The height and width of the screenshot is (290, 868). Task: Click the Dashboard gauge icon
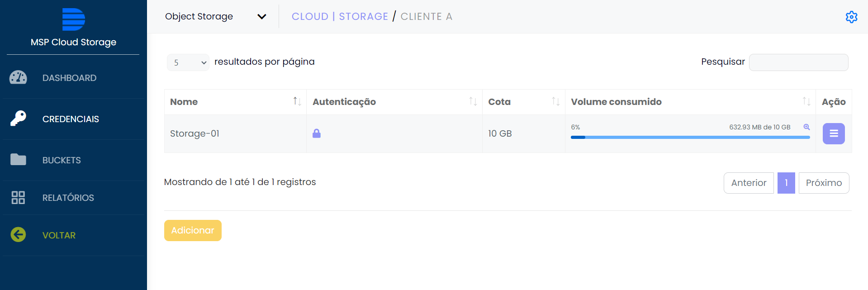point(18,78)
